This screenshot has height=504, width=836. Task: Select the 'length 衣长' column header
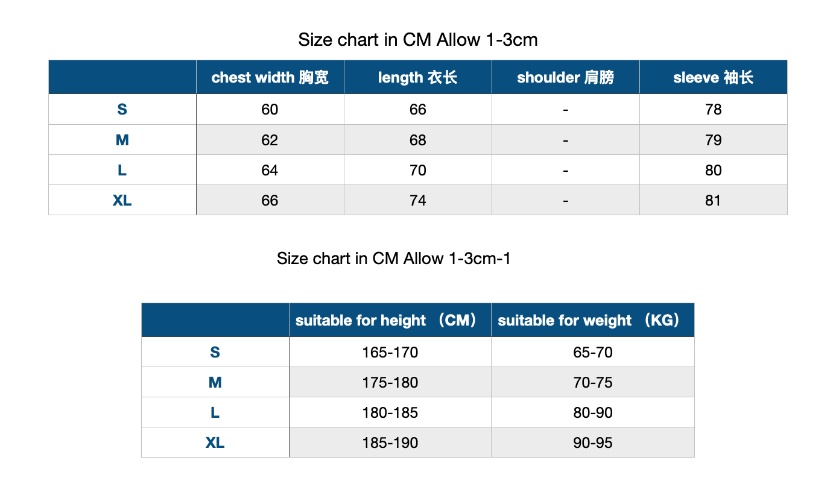418,77
